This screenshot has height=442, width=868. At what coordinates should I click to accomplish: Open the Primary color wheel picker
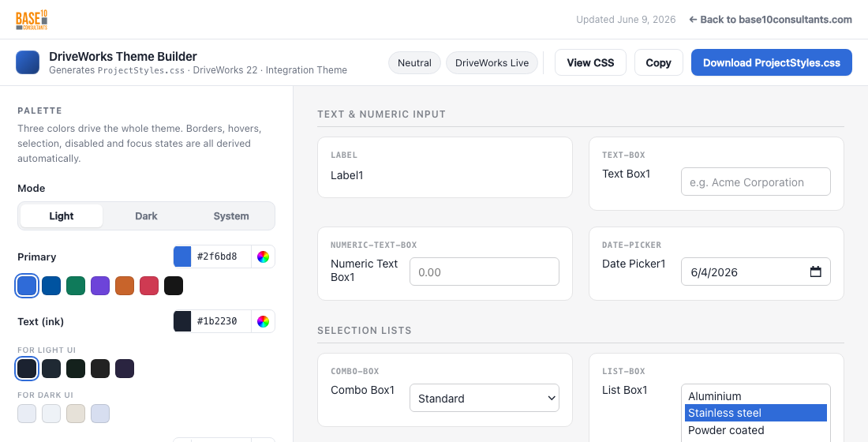click(x=263, y=257)
